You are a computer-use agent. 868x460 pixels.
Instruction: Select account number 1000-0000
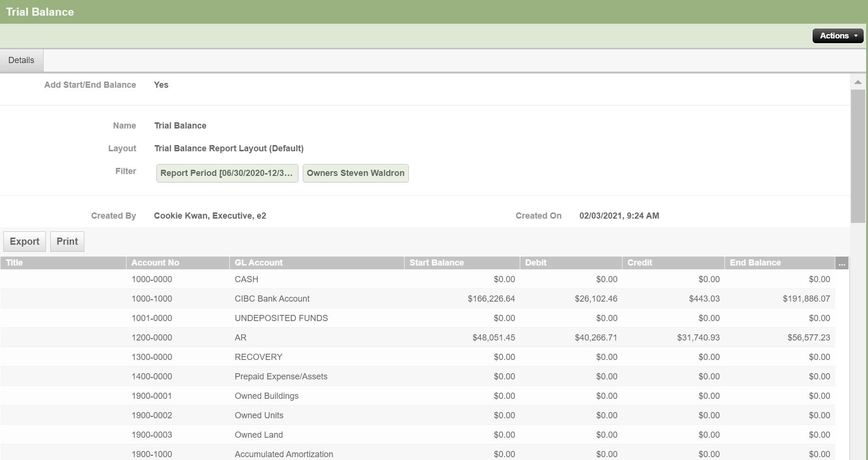point(152,279)
